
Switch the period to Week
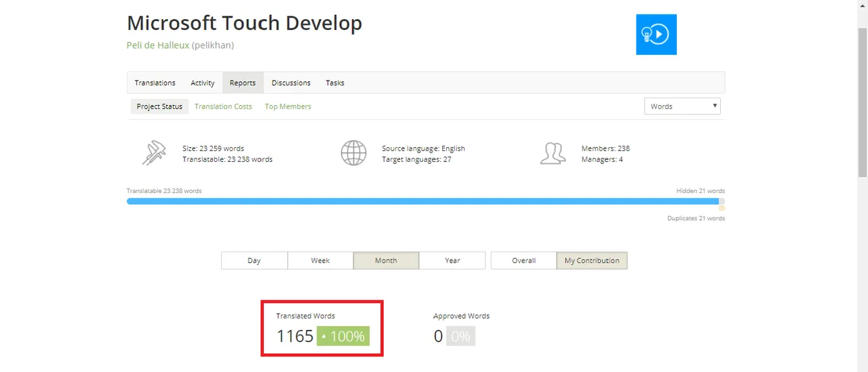[320, 260]
